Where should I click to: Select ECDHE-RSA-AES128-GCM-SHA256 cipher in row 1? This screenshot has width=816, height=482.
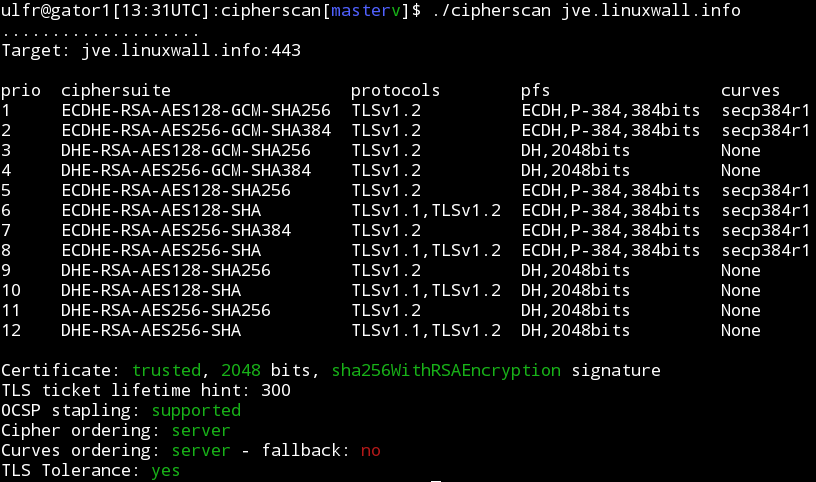(x=196, y=110)
